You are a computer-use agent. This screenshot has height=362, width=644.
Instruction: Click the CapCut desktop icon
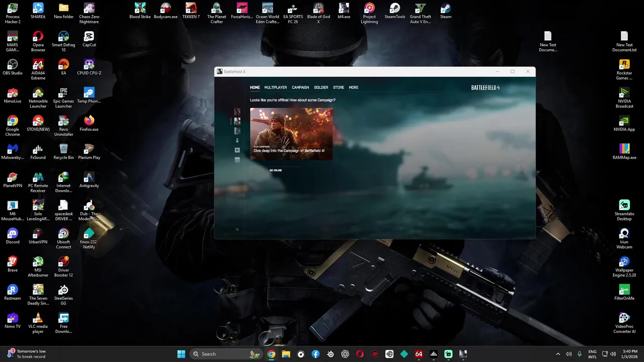pyautogui.click(x=89, y=39)
